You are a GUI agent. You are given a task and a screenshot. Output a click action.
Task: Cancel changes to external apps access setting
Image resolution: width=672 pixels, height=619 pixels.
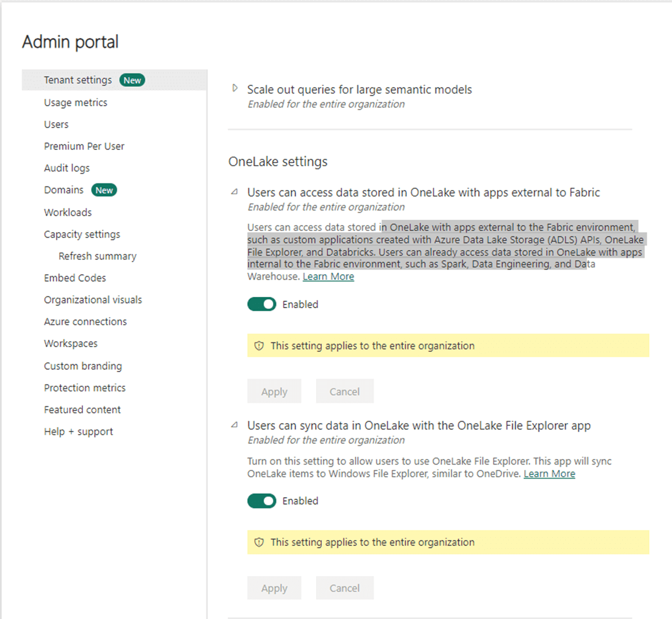point(345,392)
